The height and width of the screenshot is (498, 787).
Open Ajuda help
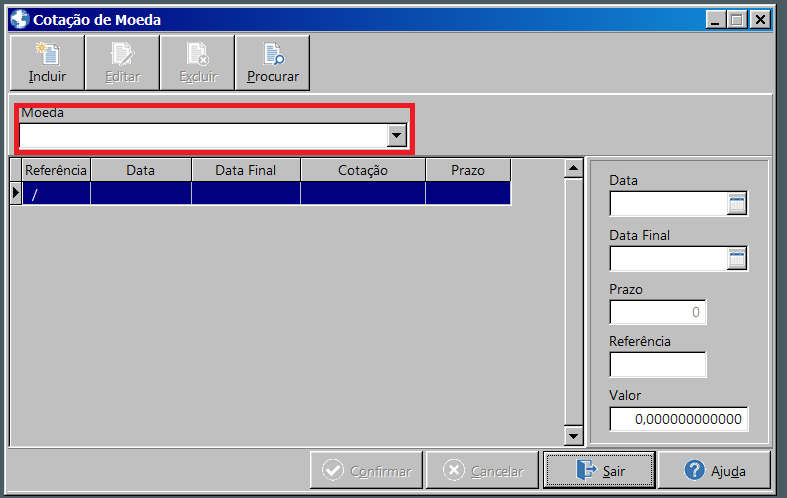(x=715, y=470)
